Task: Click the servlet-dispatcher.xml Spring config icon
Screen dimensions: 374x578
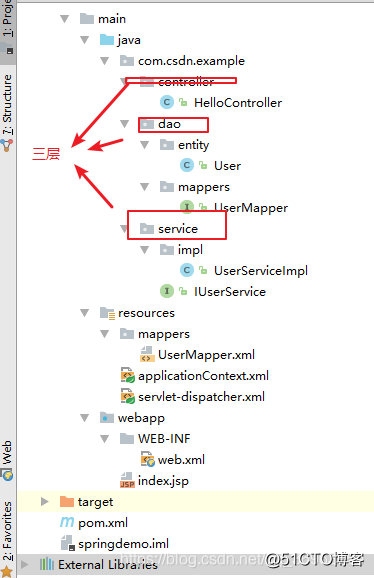Action: (127, 396)
